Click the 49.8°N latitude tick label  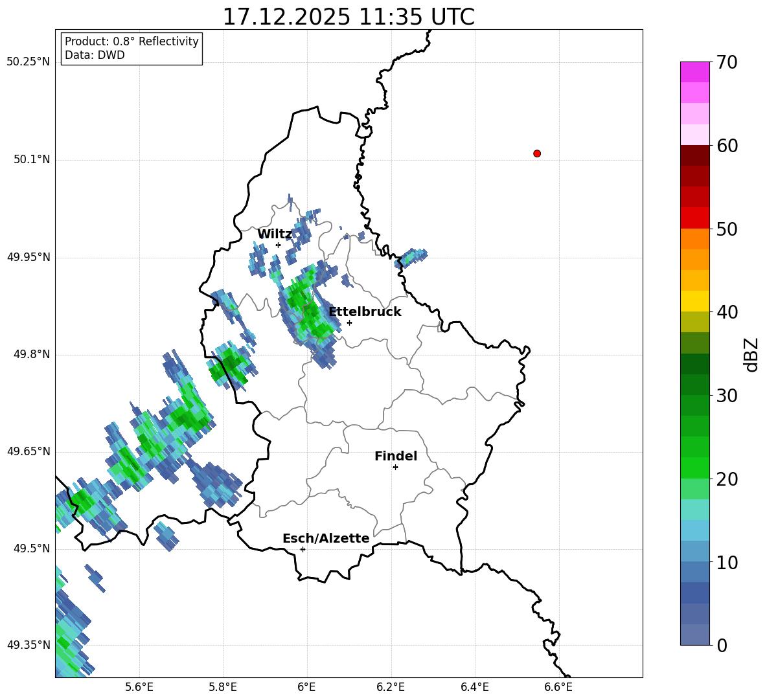tap(31, 354)
